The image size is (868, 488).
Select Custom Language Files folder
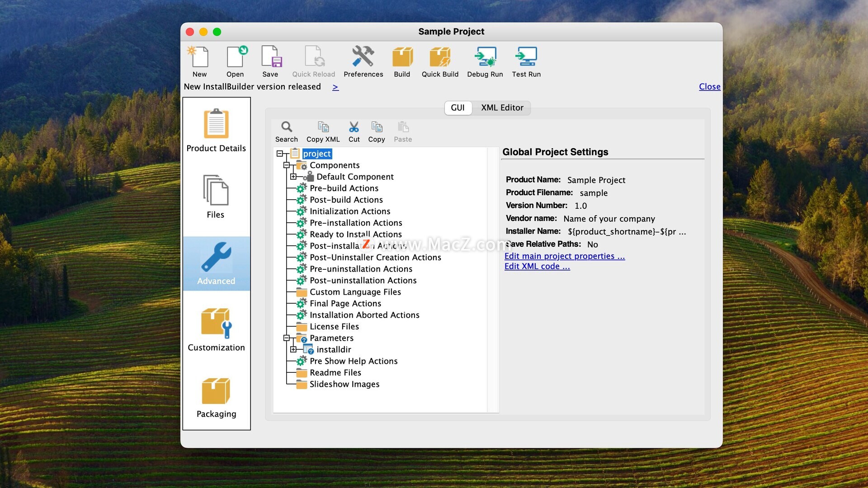(355, 292)
